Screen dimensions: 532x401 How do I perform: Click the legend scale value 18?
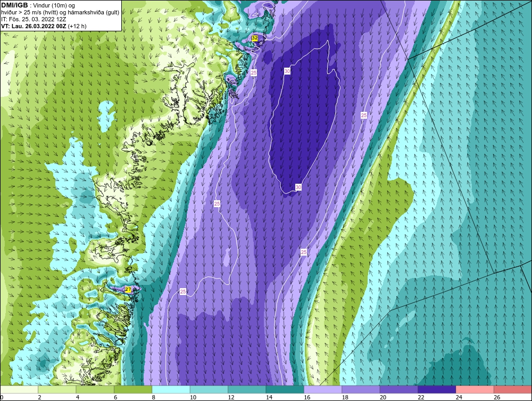click(x=345, y=397)
